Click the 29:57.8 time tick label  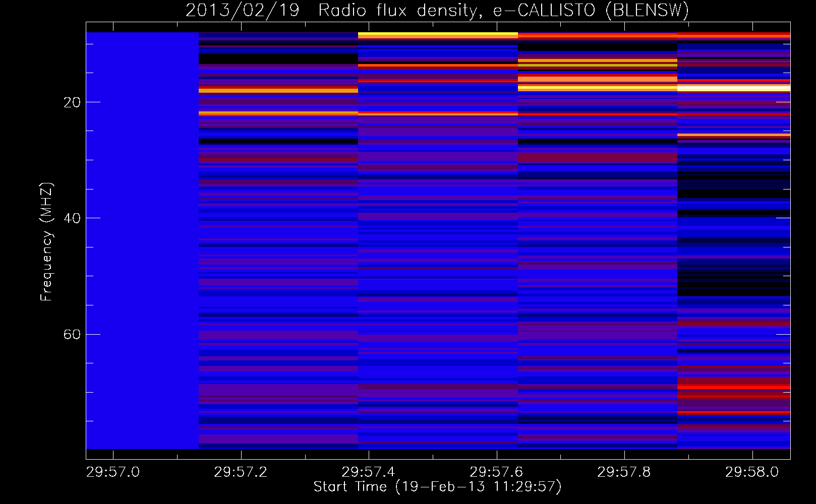624,472
